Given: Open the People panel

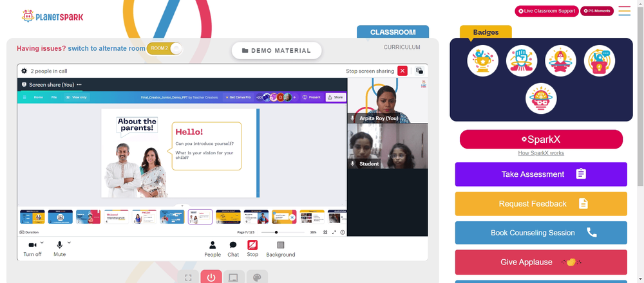Looking at the screenshot, I should (x=213, y=249).
